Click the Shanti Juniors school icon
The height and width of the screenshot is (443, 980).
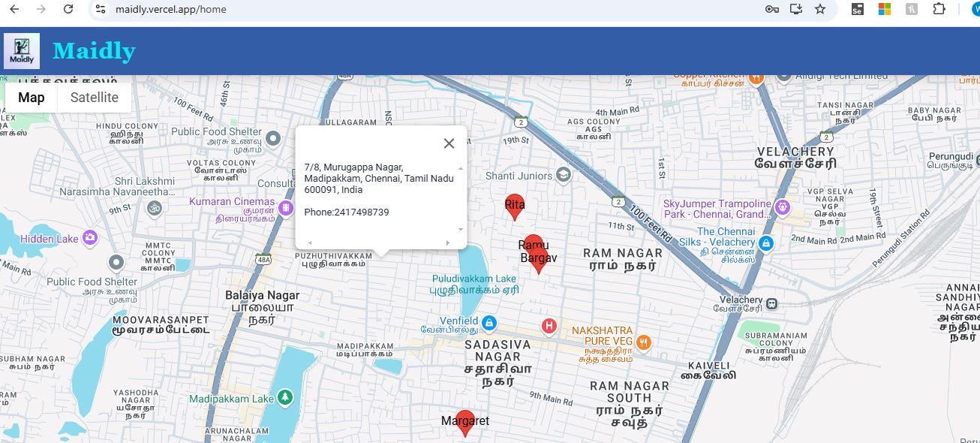[563, 175]
